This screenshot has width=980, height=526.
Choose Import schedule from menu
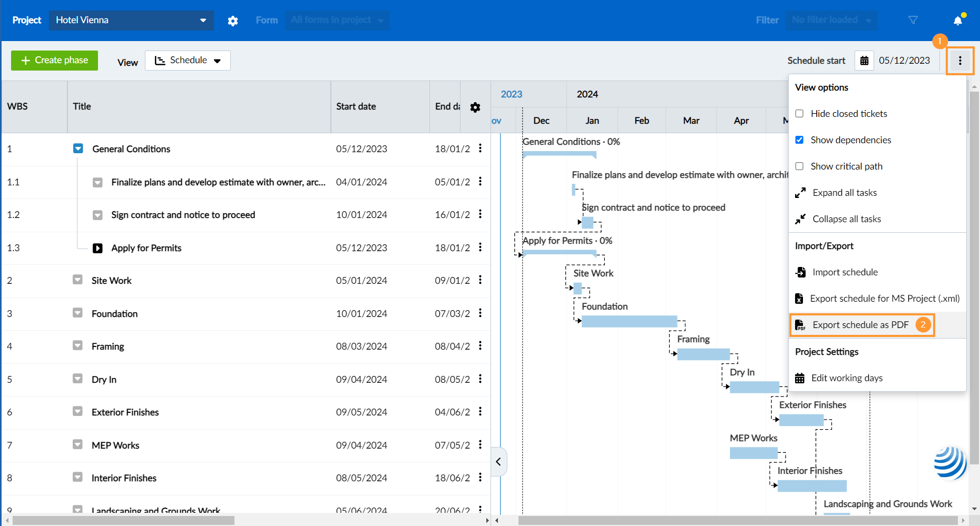pyautogui.click(x=845, y=272)
